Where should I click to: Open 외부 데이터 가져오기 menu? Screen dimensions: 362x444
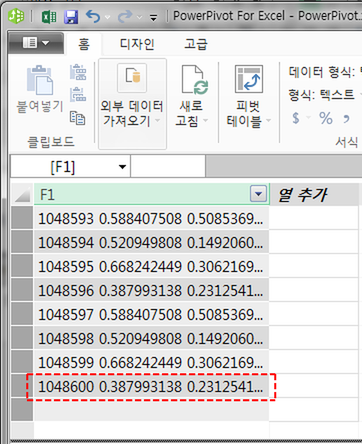132,104
